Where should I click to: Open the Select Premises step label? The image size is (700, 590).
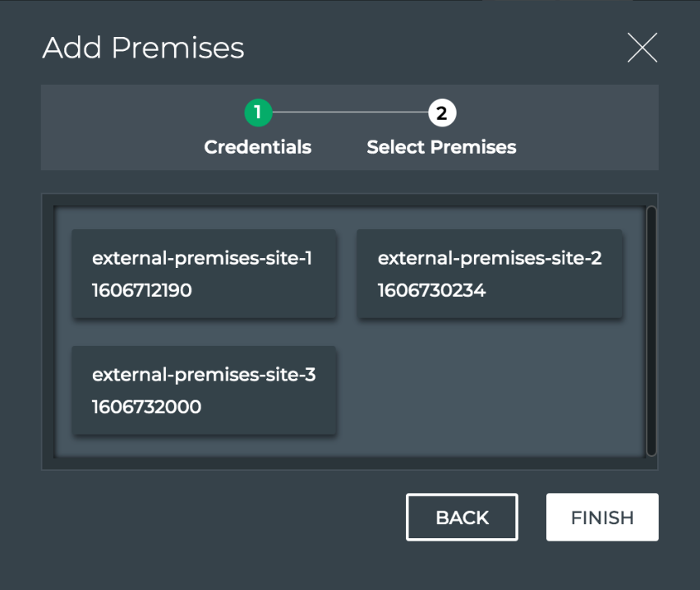coord(441,147)
